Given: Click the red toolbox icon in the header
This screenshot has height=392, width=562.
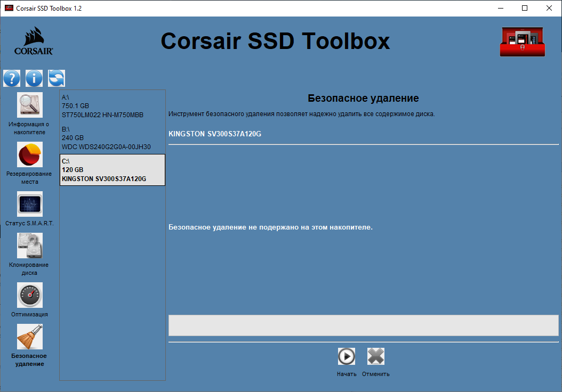Looking at the screenshot, I should 523,42.
